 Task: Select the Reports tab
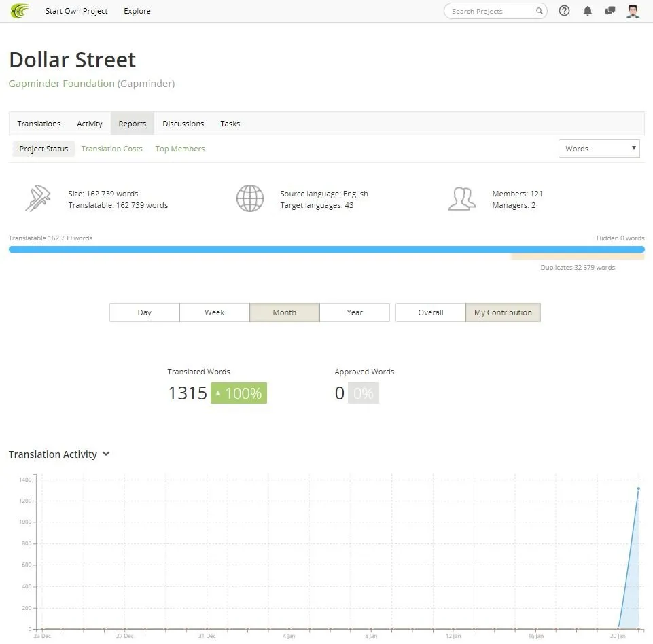(133, 124)
